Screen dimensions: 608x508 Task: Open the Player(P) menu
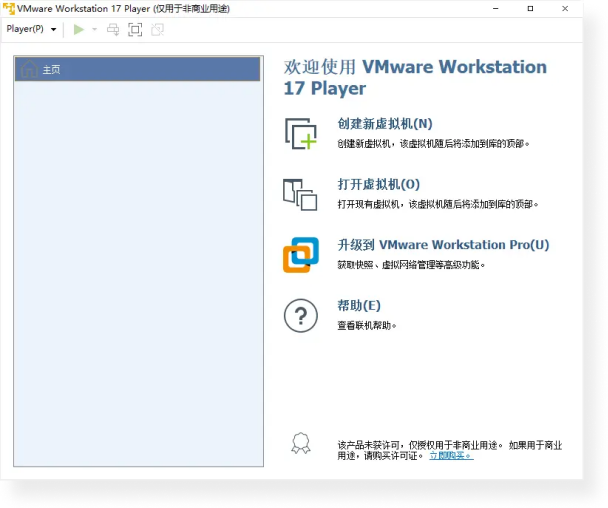(x=30, y=29)
